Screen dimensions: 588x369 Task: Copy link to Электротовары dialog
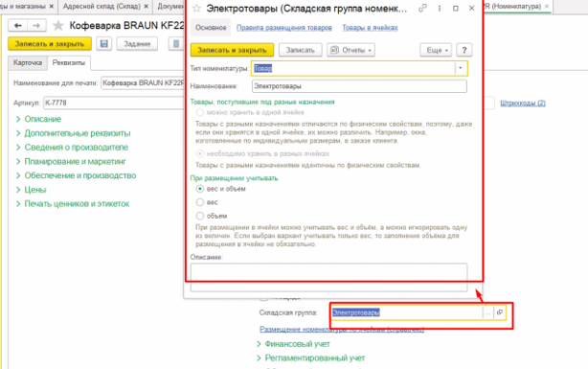pyautogui.click(x=422, y=9)
